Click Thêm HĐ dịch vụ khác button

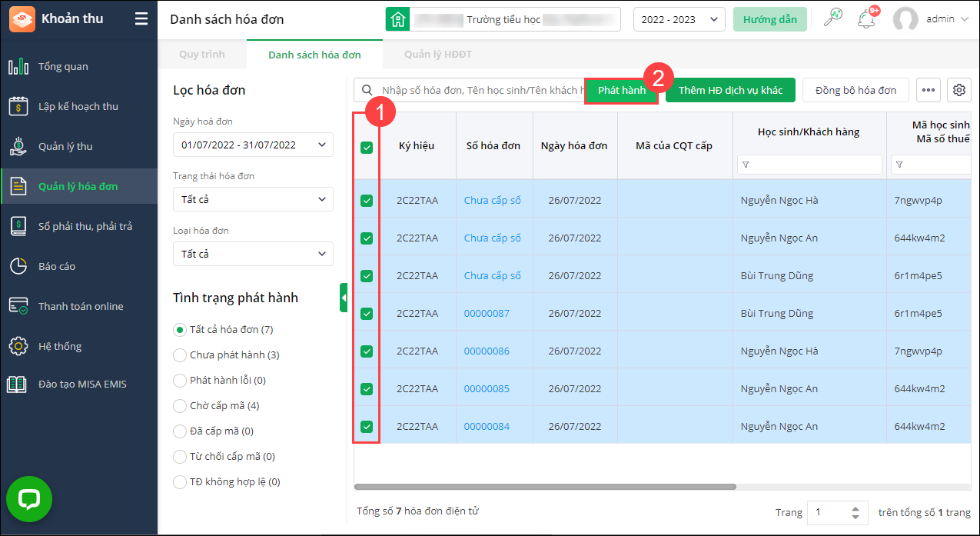(x=730, y=91)
